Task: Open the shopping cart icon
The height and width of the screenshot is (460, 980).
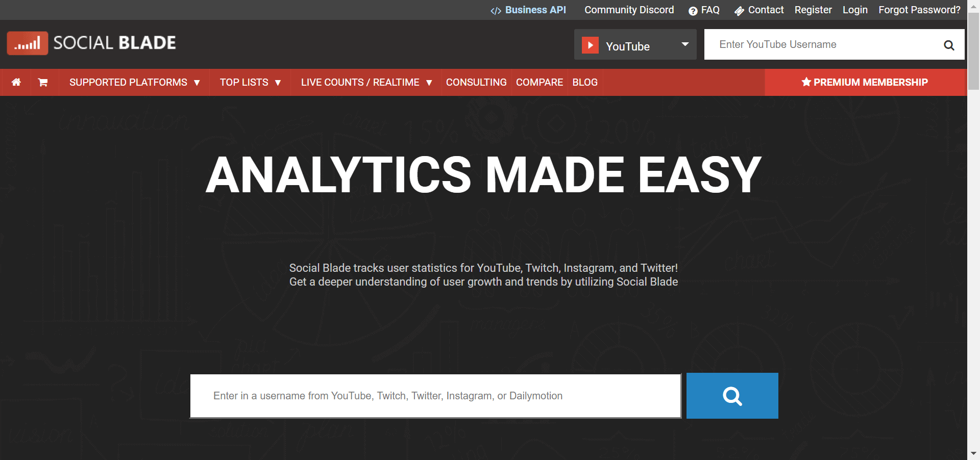Action: 43,82
